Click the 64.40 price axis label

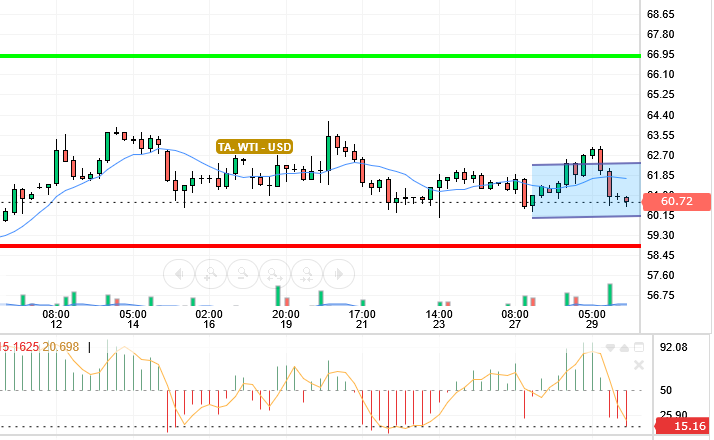click(661, 115)
